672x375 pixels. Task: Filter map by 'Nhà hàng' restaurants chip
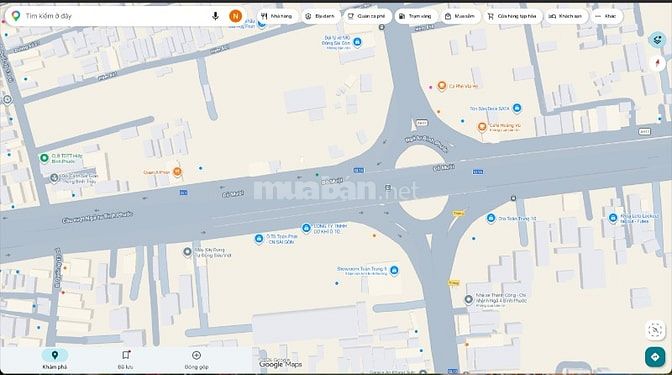[x=277, y=16]
